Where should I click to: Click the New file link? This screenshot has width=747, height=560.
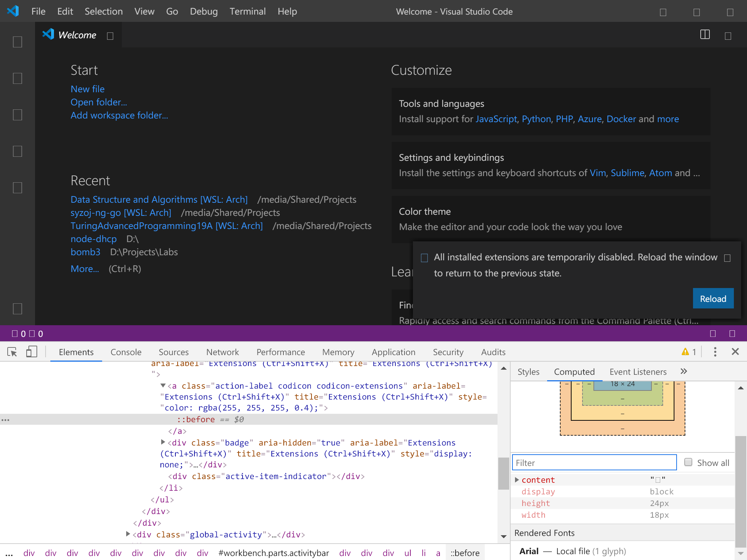[88, 89]
